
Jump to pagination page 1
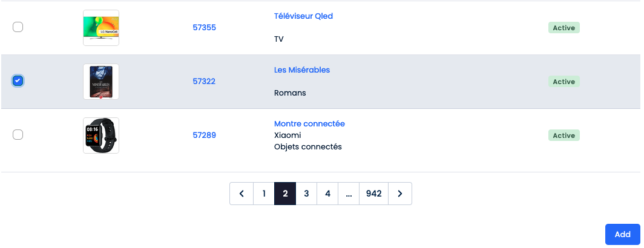pos(264,194)
